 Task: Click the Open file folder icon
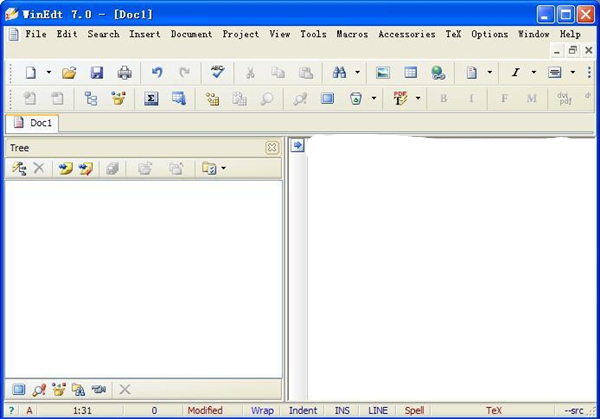[x=69, y=73]
